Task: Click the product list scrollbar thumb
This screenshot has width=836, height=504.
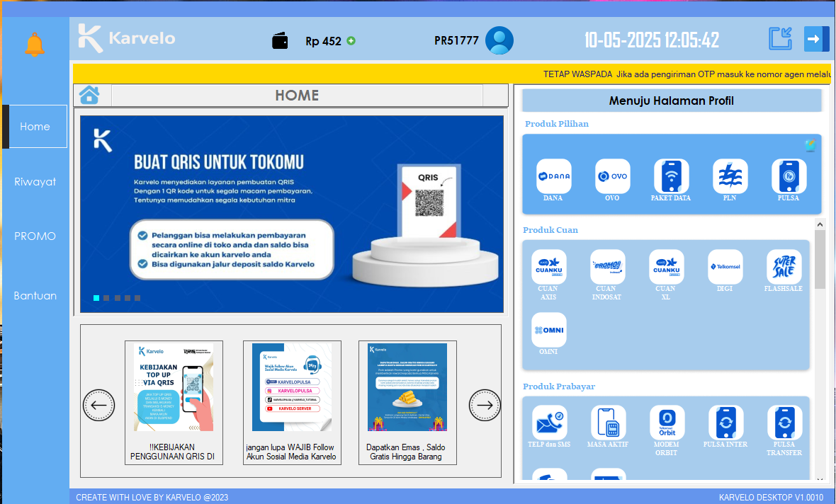Action: (820, 260)
